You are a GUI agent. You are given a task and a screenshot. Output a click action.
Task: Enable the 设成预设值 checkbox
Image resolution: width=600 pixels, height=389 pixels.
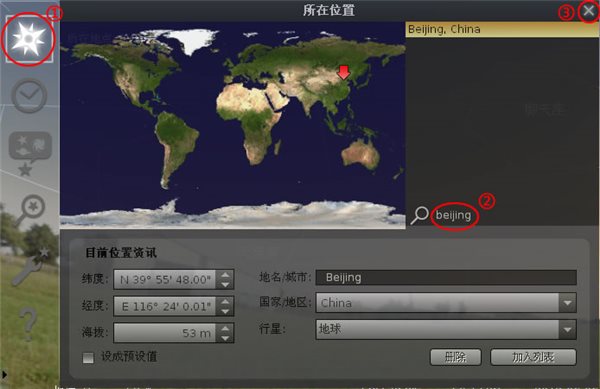point(88,358)
